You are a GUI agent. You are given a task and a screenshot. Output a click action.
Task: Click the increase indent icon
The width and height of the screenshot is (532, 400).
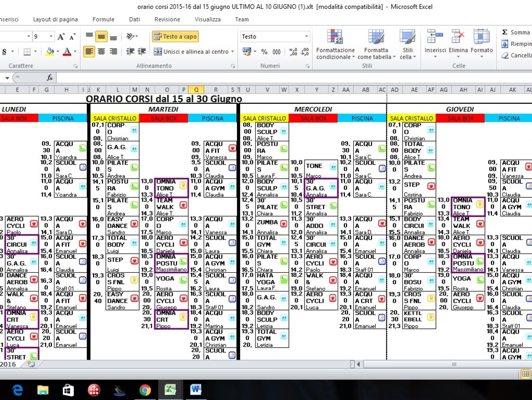tap(141, 51)
